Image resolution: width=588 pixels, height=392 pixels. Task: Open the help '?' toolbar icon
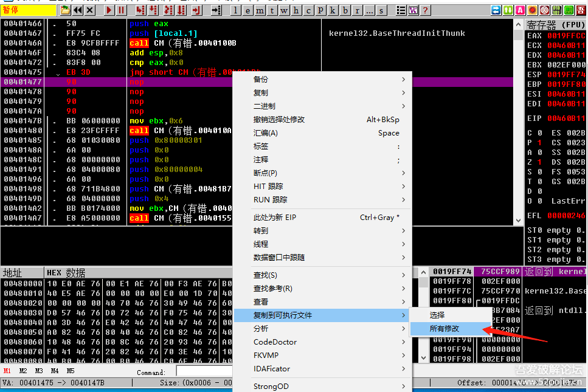[425, 10]
